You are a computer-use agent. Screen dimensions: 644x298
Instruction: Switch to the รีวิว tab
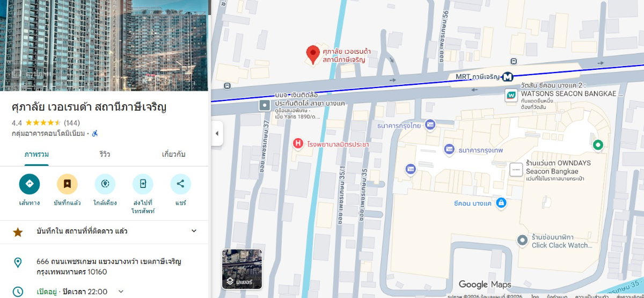point(105,154)
